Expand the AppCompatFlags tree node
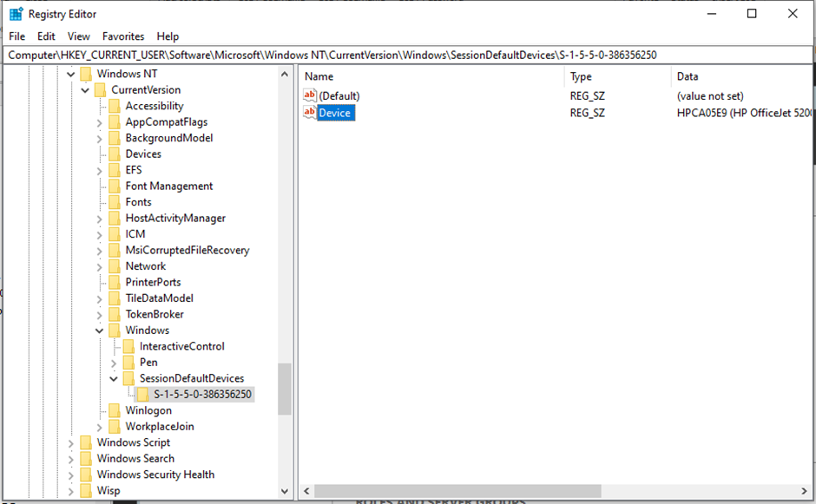 100,122
